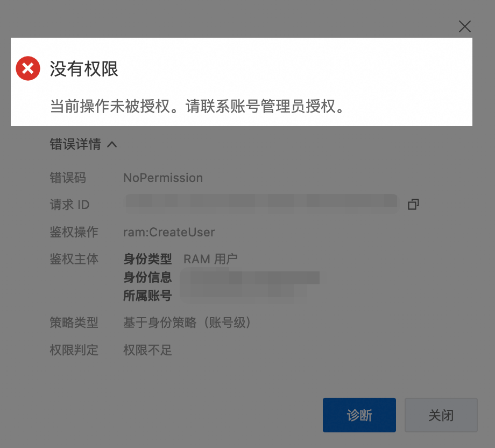Collapse the 错误详情 chevron arrow
The image size is (495, 448).
coord(112,145)
